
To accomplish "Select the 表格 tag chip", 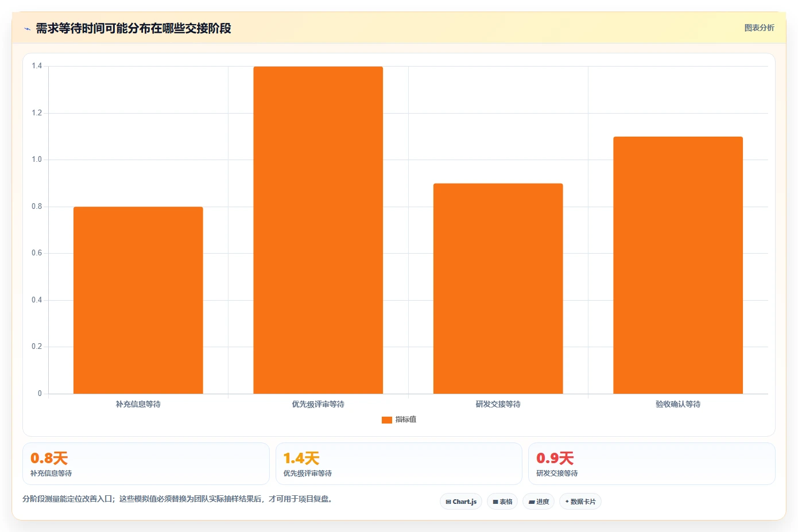I will point(502,502).
